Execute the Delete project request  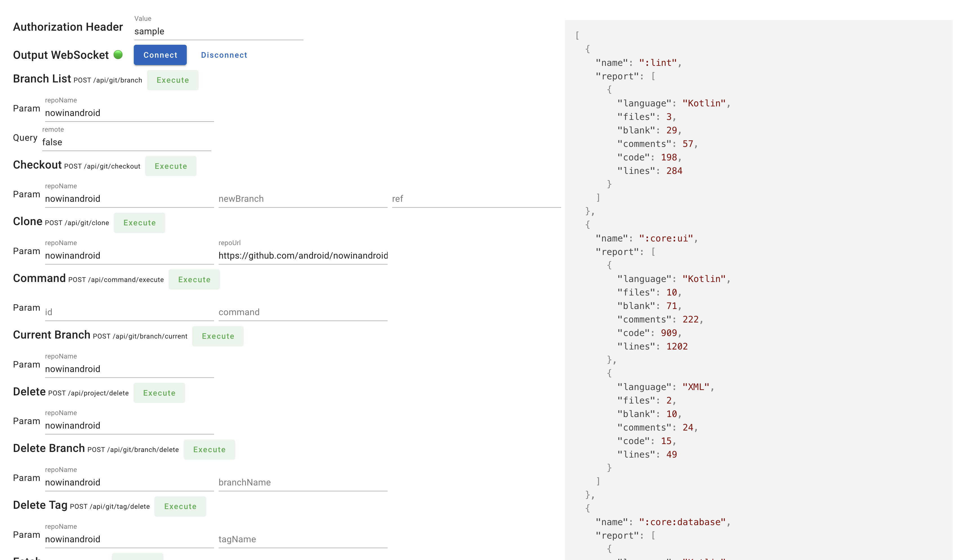(159, 393)
